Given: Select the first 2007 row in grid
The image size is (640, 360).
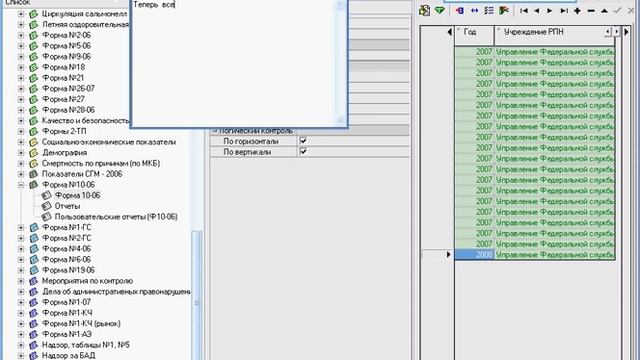Looking at the screenshot, I should click(535, 52).
